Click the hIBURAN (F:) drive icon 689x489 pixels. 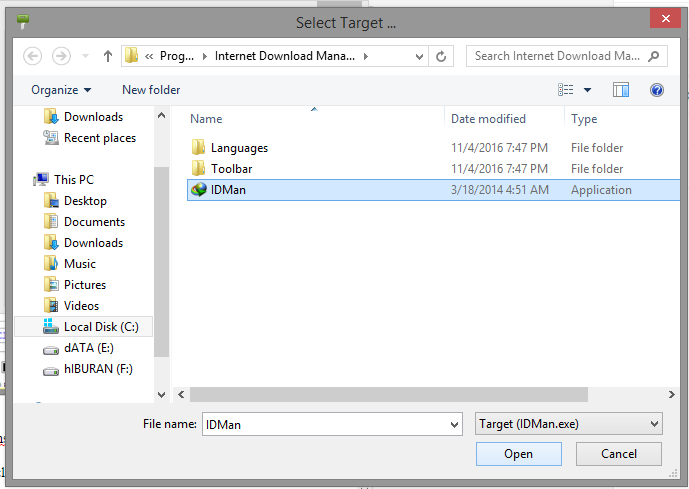tap(51, 371)
